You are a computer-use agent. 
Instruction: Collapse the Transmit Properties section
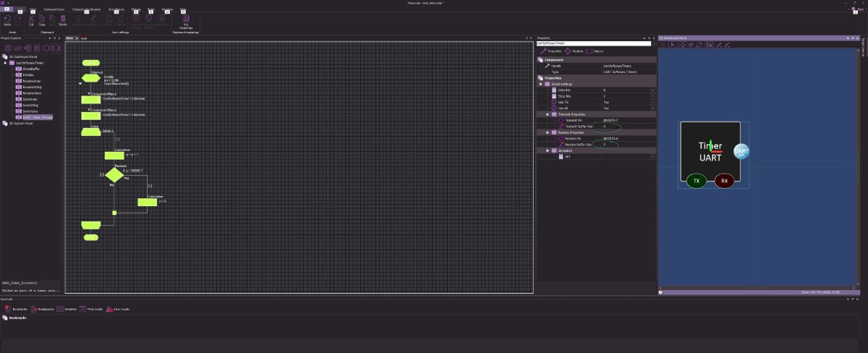point(547,114)
